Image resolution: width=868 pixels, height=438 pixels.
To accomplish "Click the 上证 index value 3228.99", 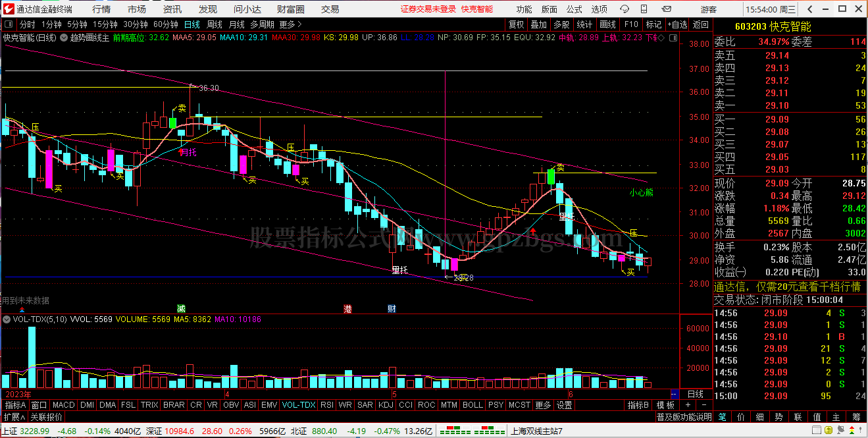I will tap(34, 431).
